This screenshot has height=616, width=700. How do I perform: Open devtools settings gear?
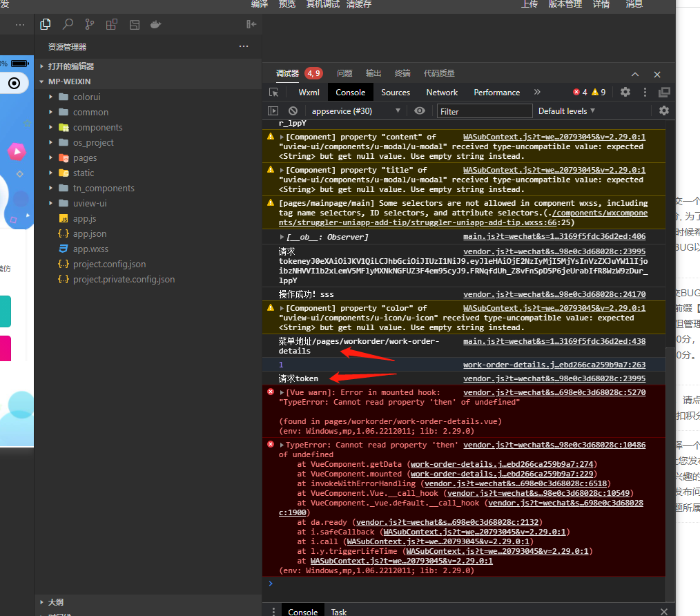(x=625, y=92)
